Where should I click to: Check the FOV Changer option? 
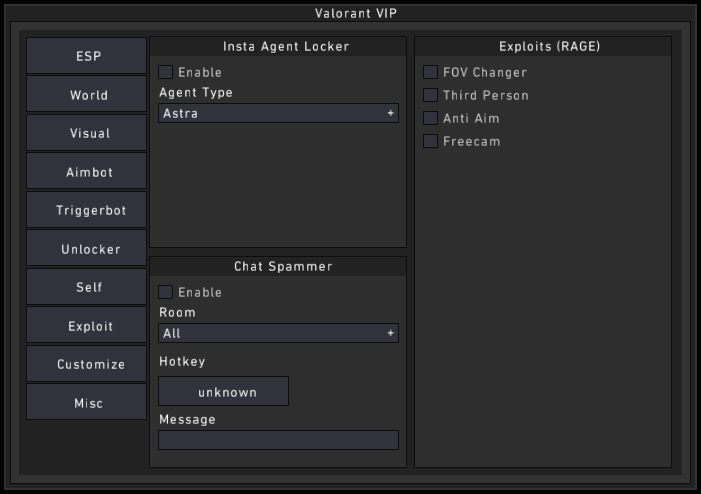tap(431, 72)
